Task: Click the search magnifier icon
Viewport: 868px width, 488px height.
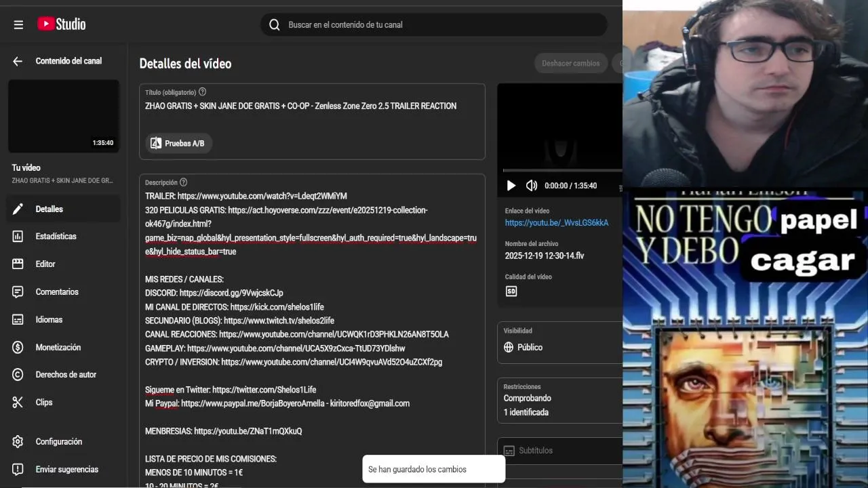Action: (x=274, y=25)
